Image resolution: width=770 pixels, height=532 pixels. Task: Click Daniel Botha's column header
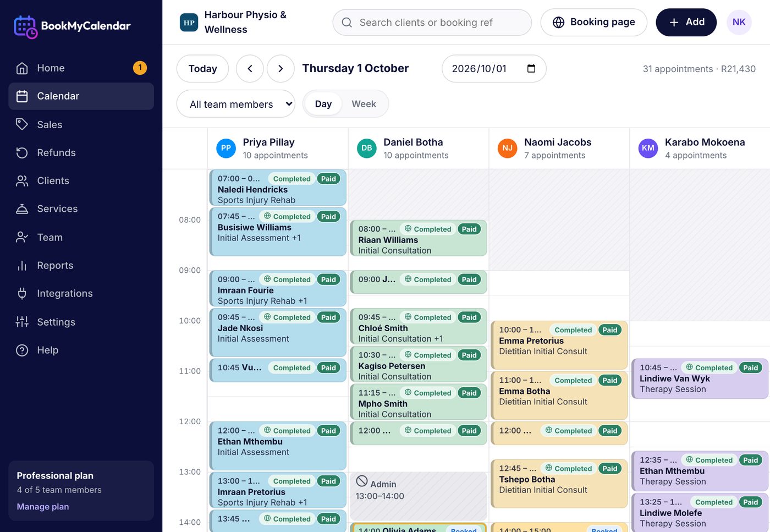click(419, 149)
